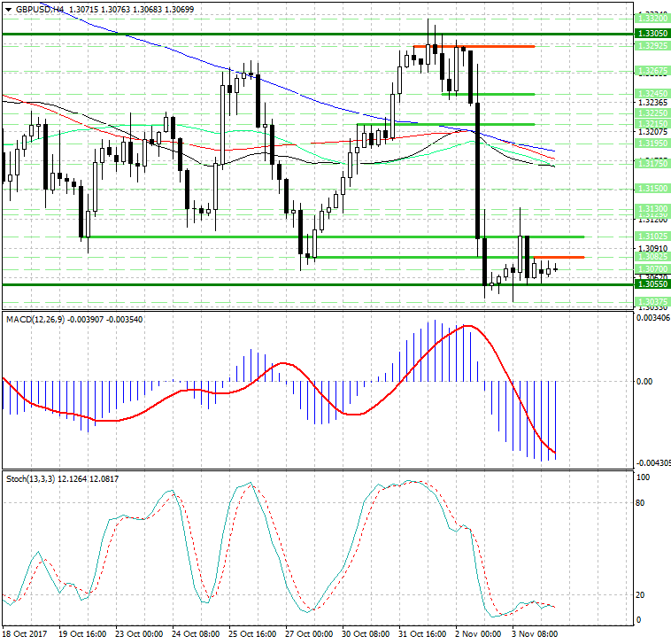
Task: Click the MACD -0.004305 scale value
Action: click(652, 463)
